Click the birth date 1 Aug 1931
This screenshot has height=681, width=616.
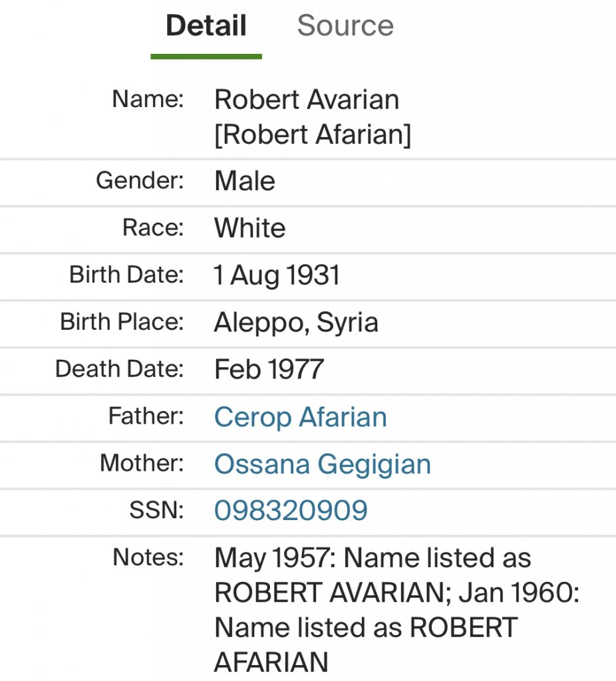point(277,275)
